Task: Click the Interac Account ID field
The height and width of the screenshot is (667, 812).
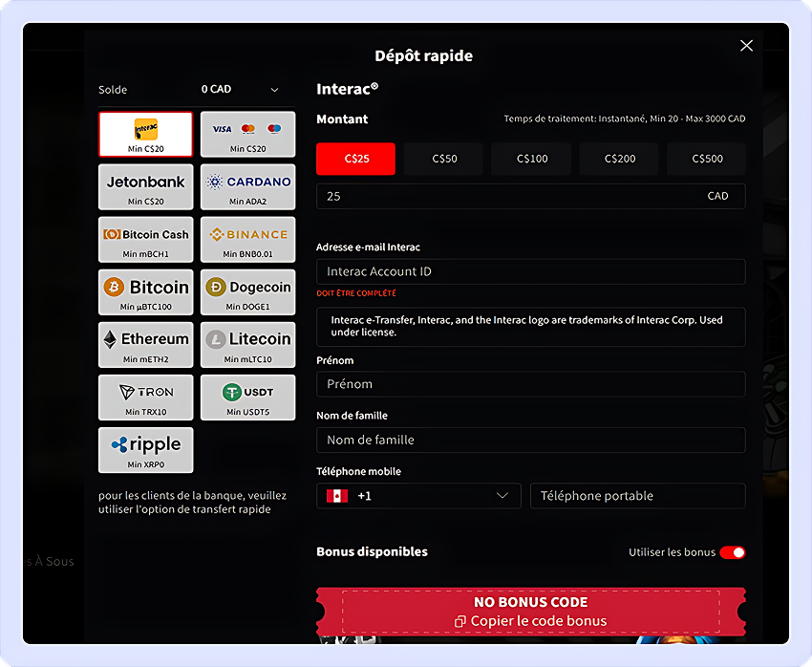Action: 531,272
